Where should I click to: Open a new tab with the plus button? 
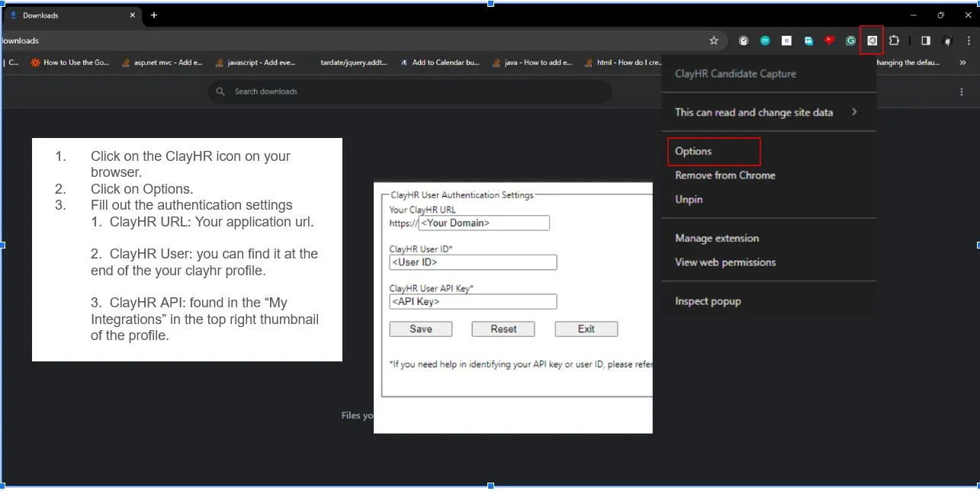(x=154, y=15)
